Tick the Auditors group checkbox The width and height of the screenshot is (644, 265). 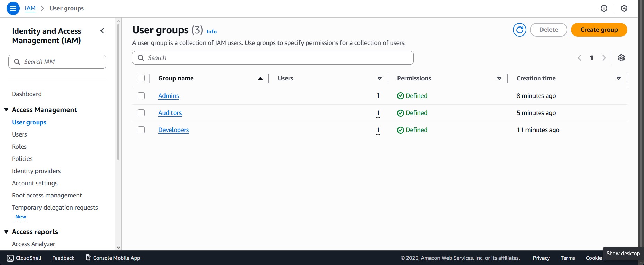(141, 113)
